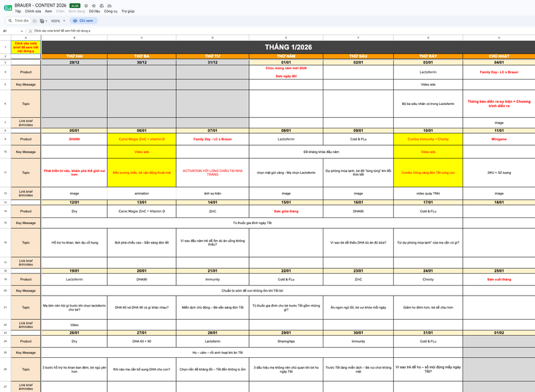Select the column E header
The width and height of the screenshot is (535, 392).
286,37
